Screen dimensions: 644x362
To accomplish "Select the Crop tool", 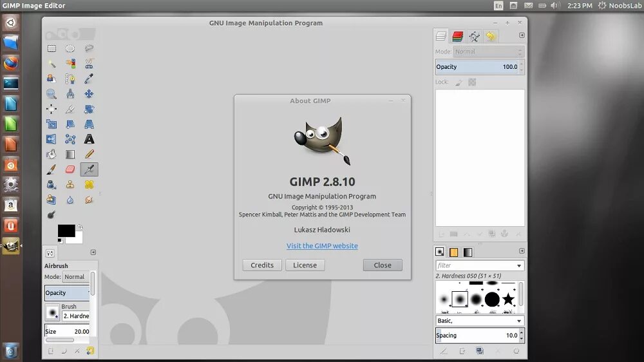I will [70, 109].
